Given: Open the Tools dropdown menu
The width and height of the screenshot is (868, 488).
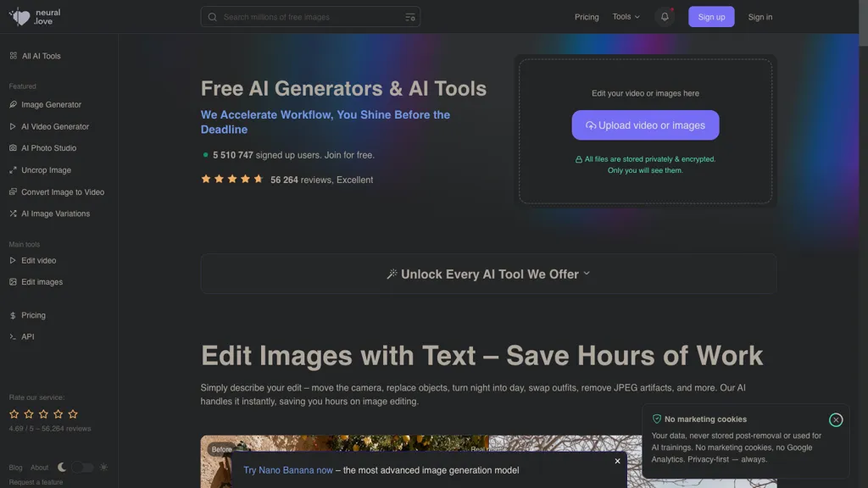Looking at the screenshot, I should pos(626,17).
